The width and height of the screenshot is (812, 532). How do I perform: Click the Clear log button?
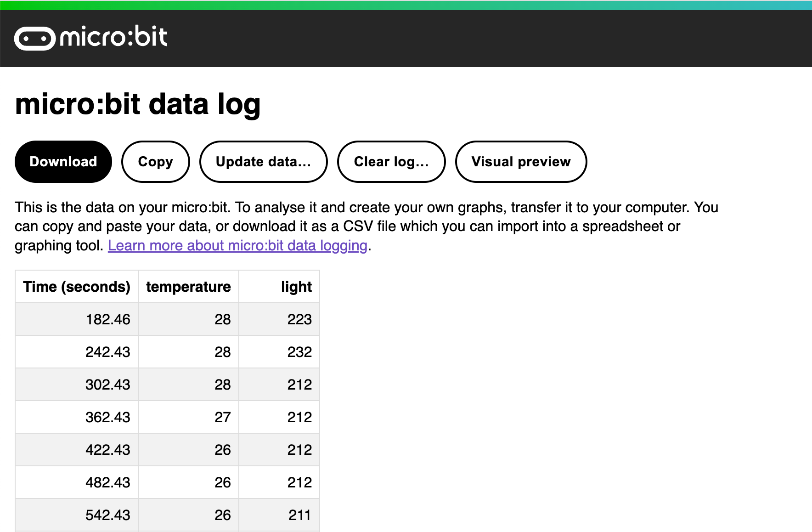click(x=391, y=162)
